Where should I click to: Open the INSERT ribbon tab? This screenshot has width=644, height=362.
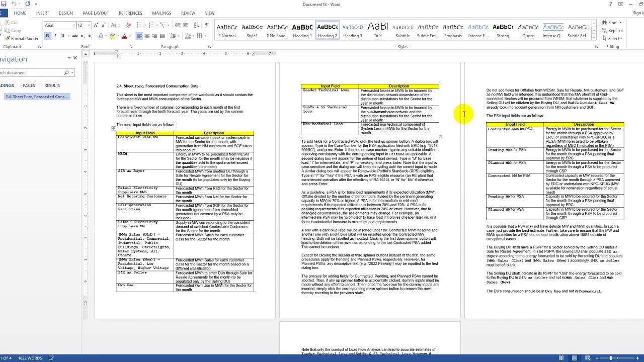[x=42, y=13]
